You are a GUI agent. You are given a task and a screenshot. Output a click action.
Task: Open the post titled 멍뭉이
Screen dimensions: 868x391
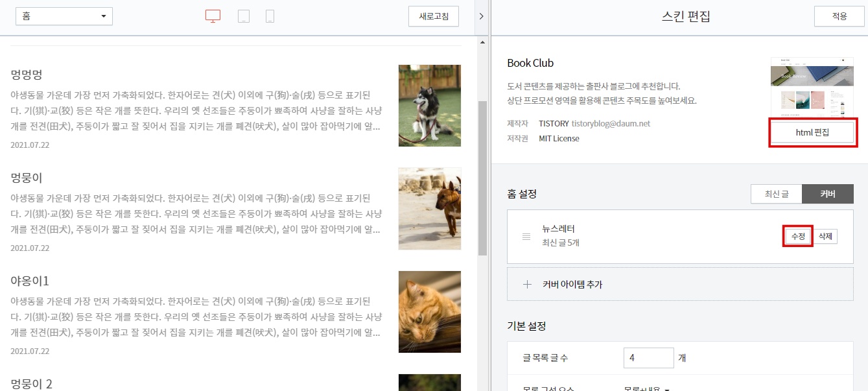pos(27,177)
